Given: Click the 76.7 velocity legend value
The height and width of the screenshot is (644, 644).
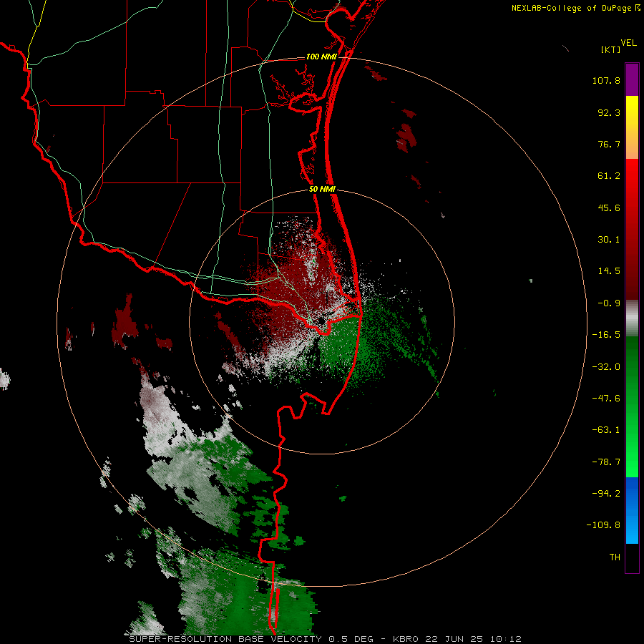Looking at the screenshot, I should 609,144.
